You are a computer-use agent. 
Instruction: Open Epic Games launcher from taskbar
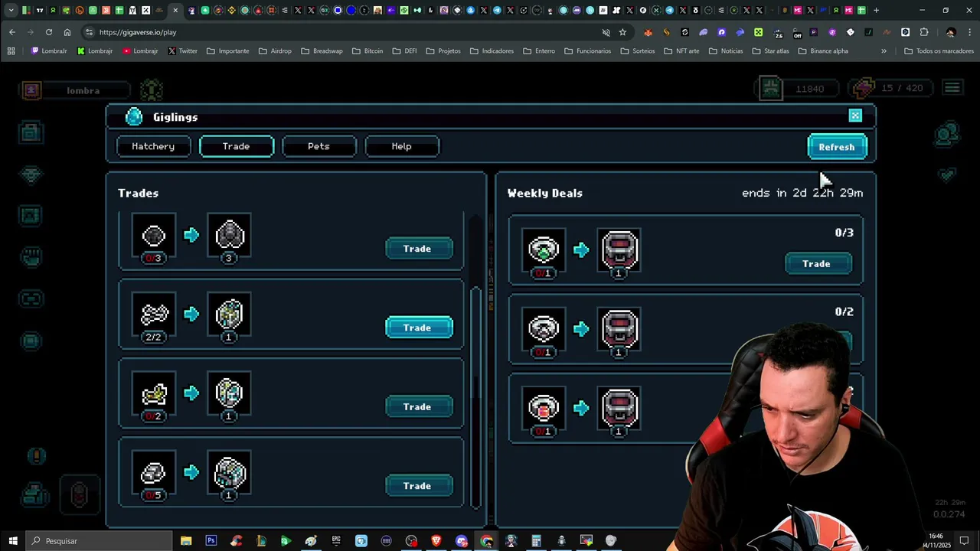[x=336, y=541]
